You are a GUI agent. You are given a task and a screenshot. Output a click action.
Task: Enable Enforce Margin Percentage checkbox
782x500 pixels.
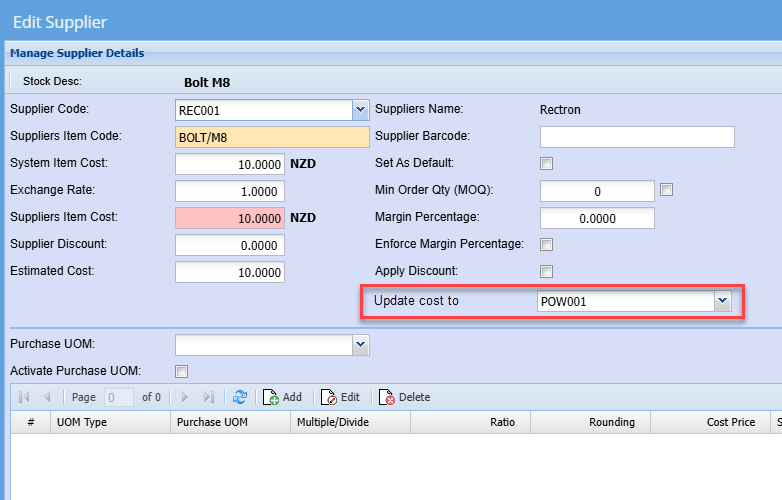point(547,244)
